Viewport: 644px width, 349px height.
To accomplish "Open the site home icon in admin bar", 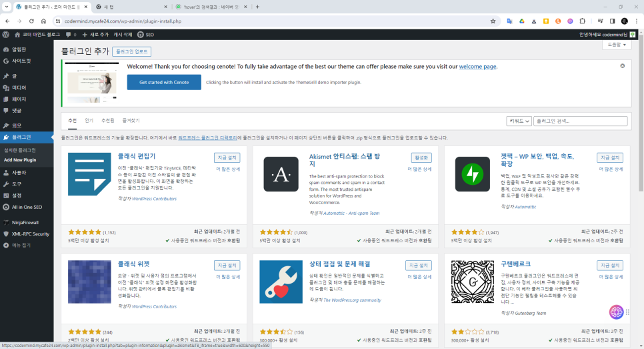I will coord(17,35).
